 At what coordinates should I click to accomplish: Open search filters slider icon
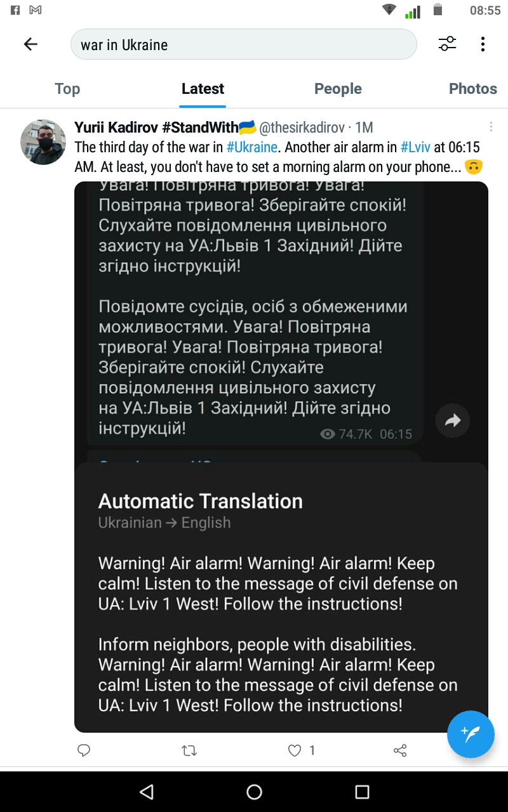click(448, 44)
